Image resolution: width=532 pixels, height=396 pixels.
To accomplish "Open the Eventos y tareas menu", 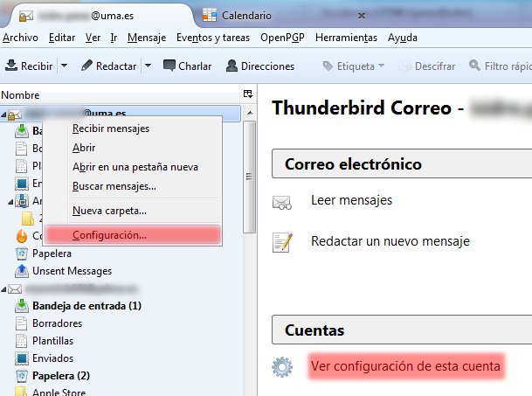I will click(213, 38).
